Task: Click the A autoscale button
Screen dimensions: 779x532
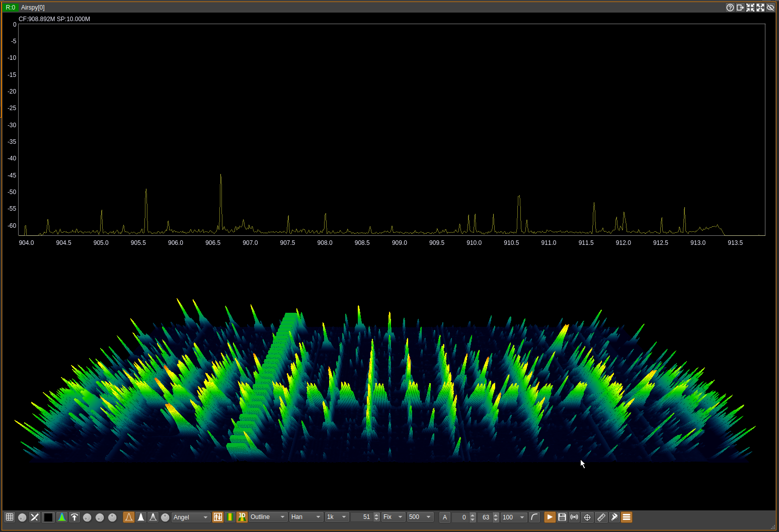Action: pos(445,517)
